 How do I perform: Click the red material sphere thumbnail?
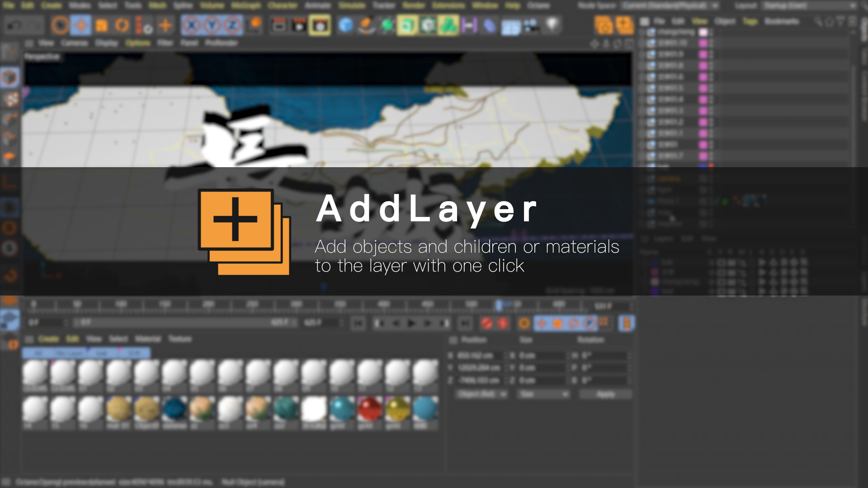tap(370, 408)
